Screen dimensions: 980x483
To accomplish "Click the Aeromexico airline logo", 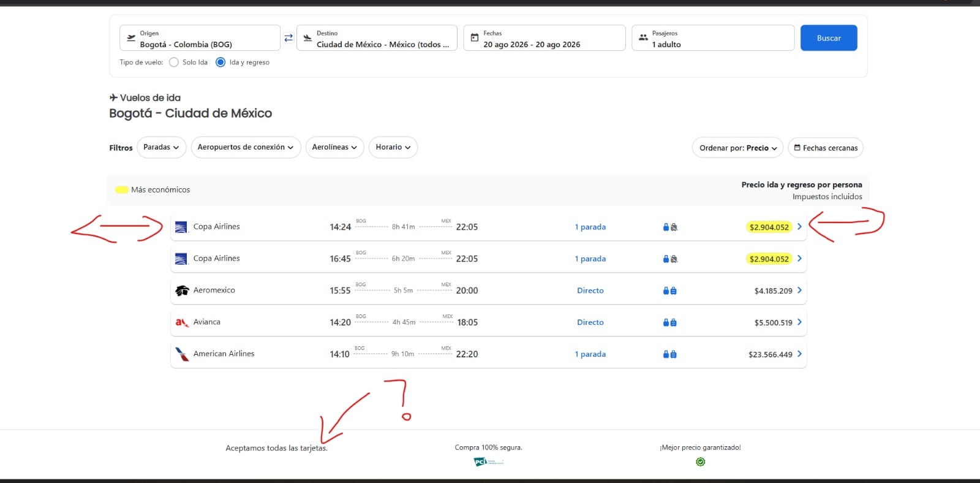I will (x=182, y=291).
